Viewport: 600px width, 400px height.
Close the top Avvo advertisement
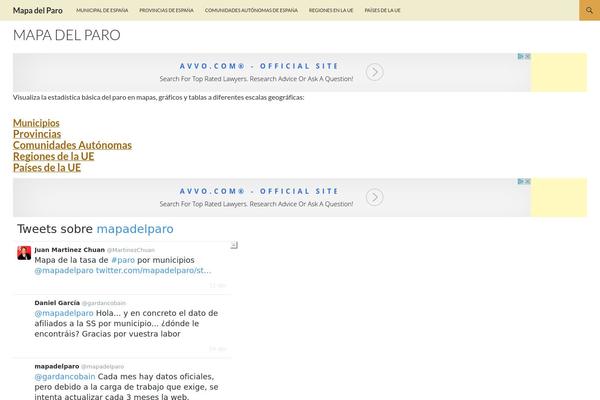(x=528, y=56)
